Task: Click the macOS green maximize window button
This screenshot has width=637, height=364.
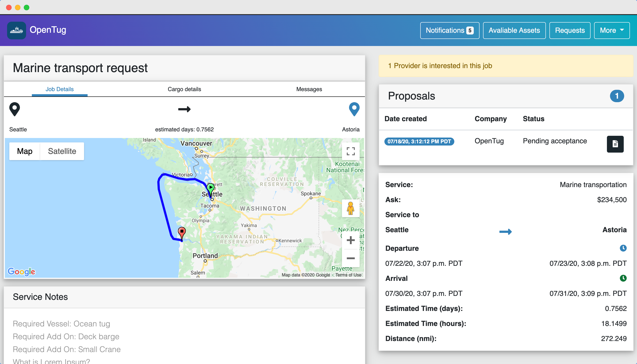Action: point(27,7)
